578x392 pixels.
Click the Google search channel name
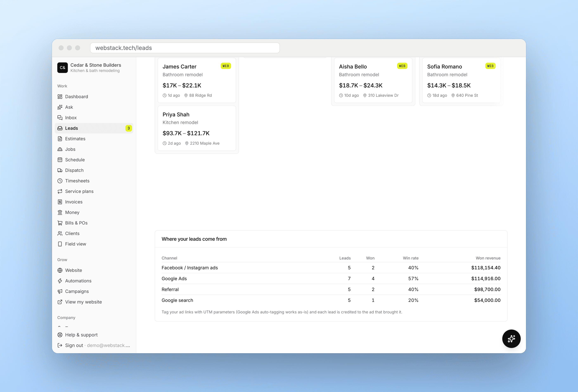pyautogui.click(x=177, y=300)
